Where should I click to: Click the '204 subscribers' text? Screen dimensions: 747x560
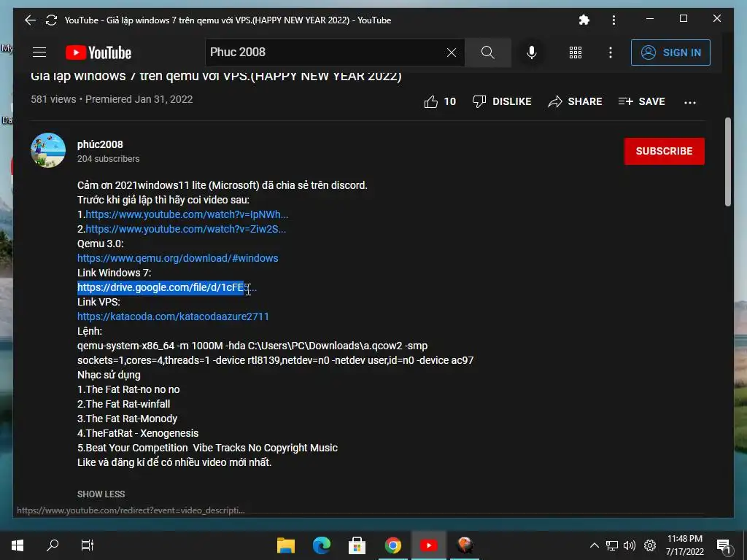[x=108, y=159]
